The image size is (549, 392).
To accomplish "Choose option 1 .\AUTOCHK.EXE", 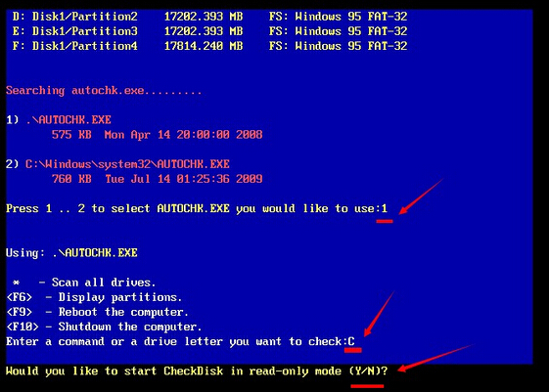I will click(59, 120).
